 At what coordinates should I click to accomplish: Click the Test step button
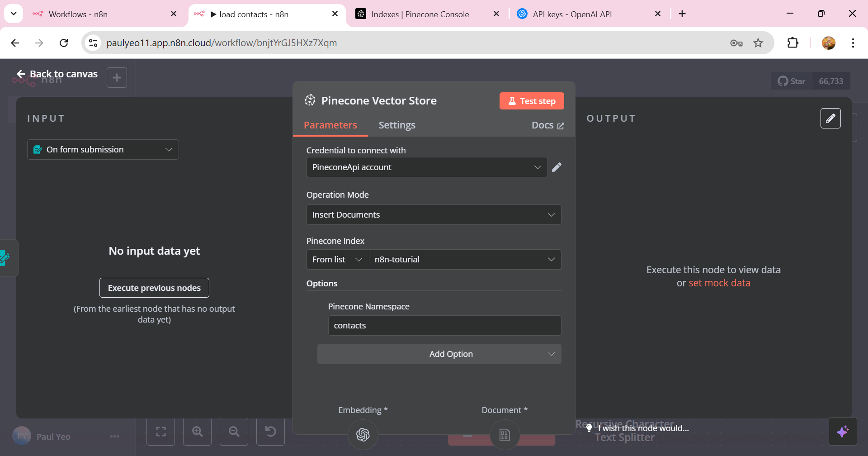(532, 101)
